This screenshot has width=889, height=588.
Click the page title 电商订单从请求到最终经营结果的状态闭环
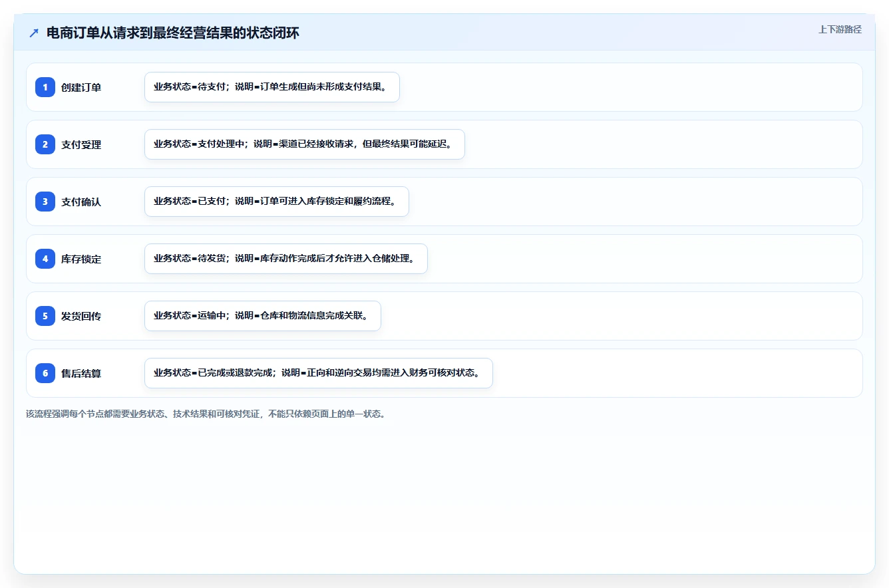tap(173, 33)
